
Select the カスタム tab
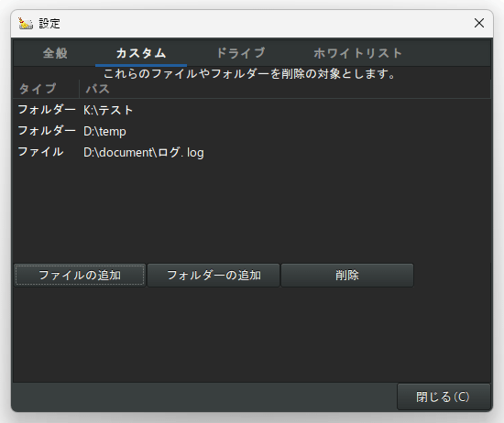click(x=141, y=53)
